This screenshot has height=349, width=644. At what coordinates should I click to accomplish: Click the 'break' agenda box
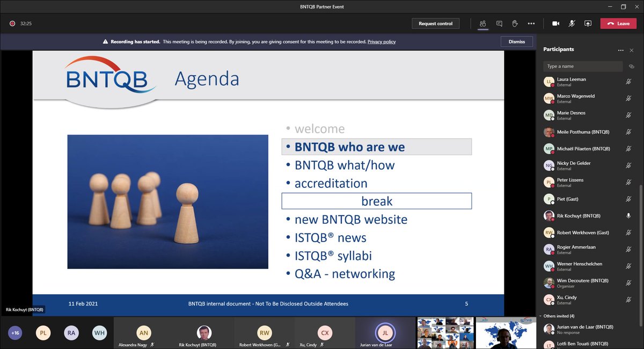pyautogui.click(x=377, y=201)
